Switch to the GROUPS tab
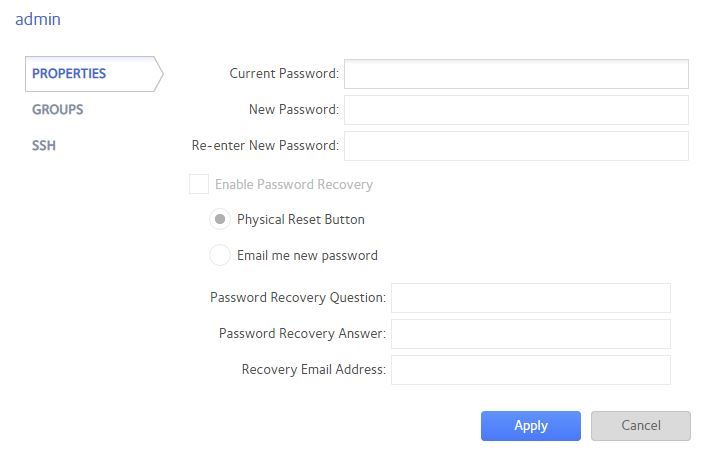711x465 pixels. pyautogui.click(x=58, y=110)
